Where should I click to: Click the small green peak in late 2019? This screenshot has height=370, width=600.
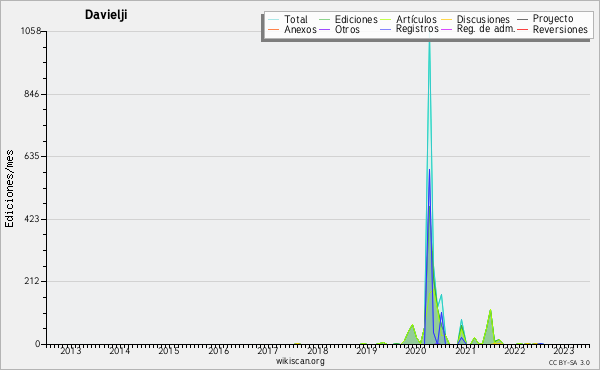(412, 326)
